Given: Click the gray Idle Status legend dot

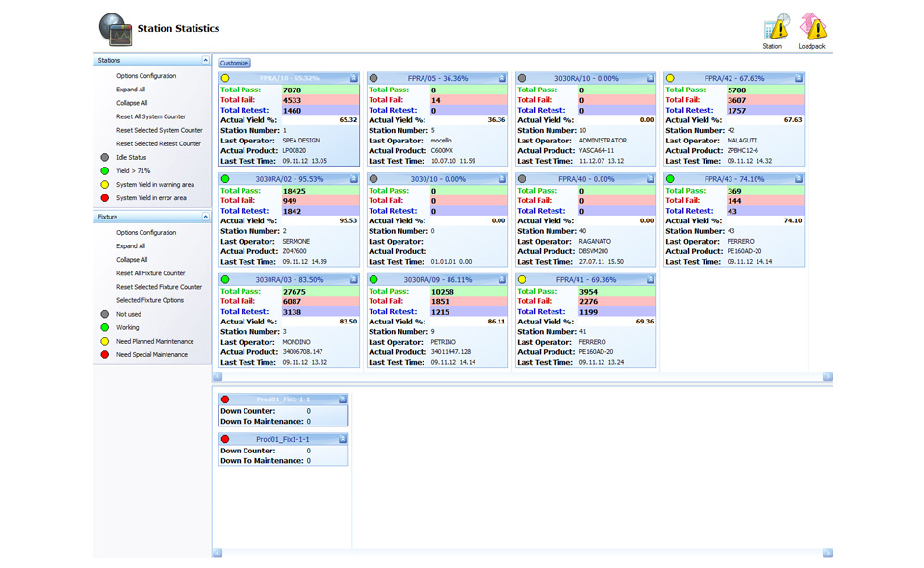Looking at the screenshot, I should coord(105,158).
